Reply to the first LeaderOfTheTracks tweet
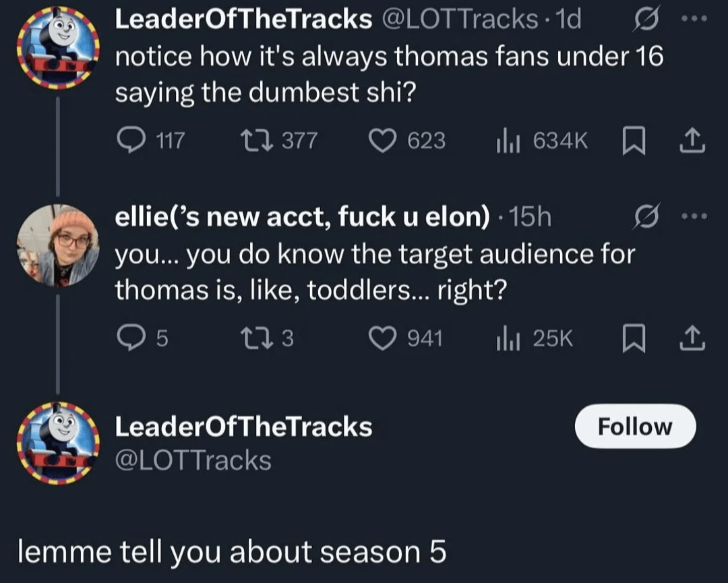This screenshot has height=583, width=728. coord(129,140)
